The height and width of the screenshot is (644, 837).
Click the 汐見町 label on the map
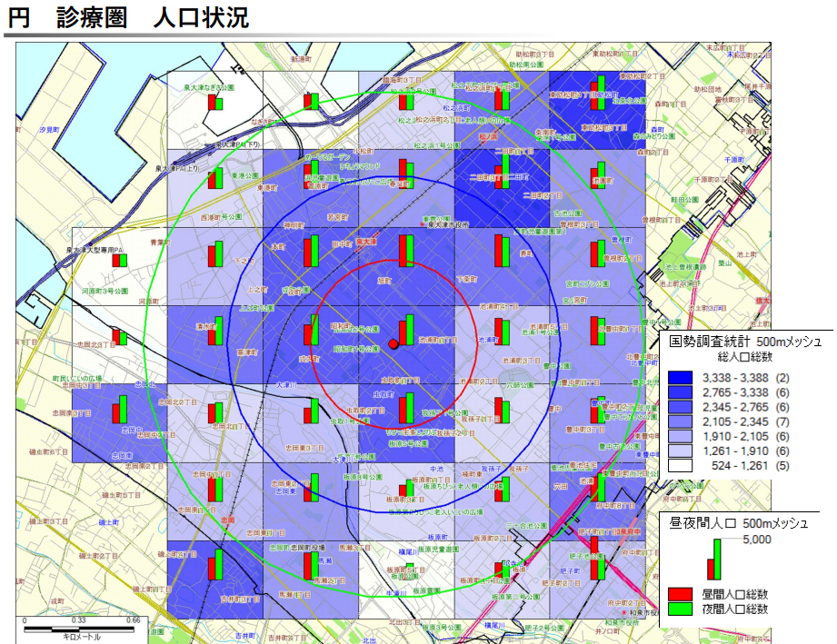coord(48,132)
